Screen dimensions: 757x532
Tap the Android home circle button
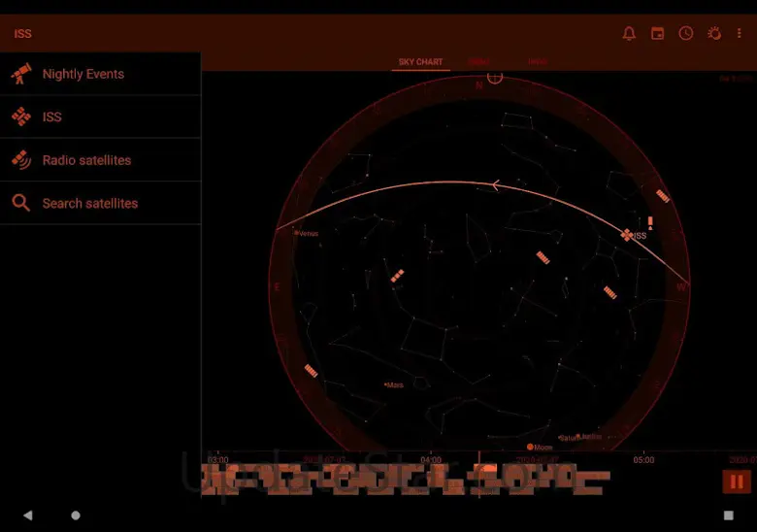[x=76, y=515]
